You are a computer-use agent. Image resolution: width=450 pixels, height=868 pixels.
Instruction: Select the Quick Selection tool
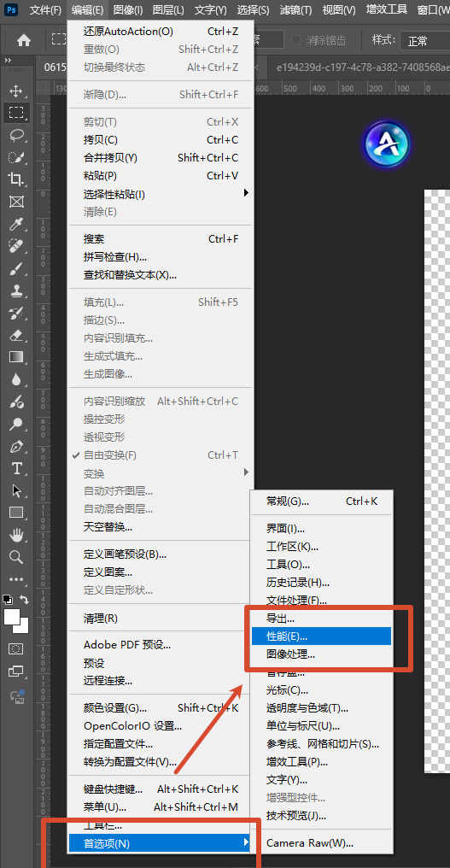[x=16, y=157]
